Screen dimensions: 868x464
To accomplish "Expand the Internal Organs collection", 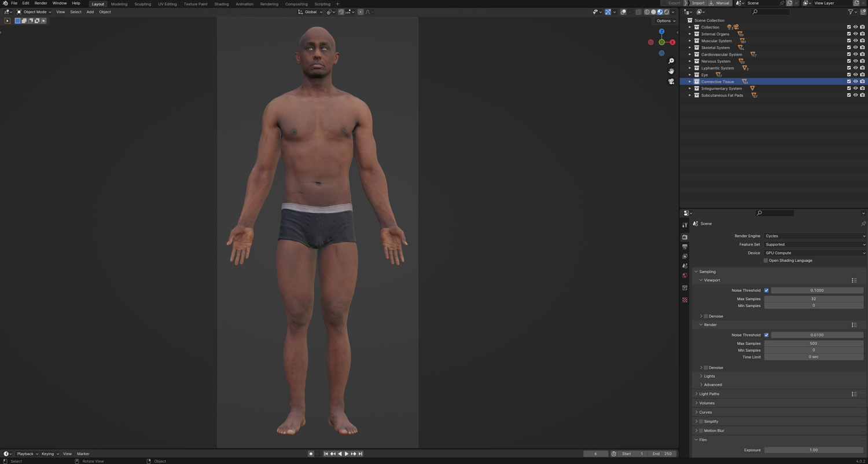I will click(690, 34).
